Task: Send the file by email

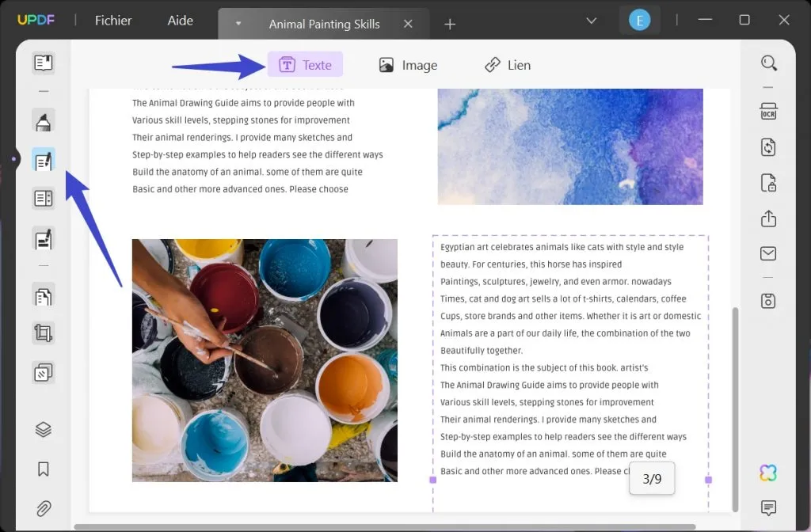Action: (768, 254)
